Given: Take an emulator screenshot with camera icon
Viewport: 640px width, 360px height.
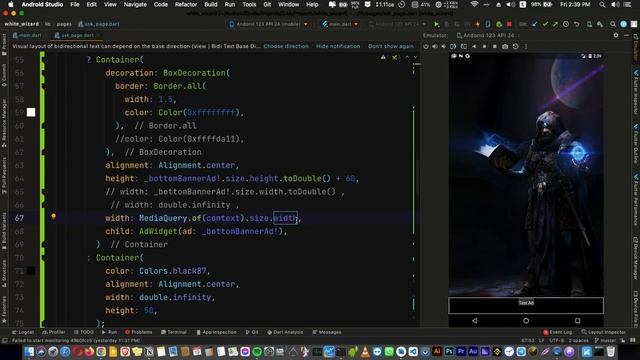Looking at the screenshot, I should [505, 47].
